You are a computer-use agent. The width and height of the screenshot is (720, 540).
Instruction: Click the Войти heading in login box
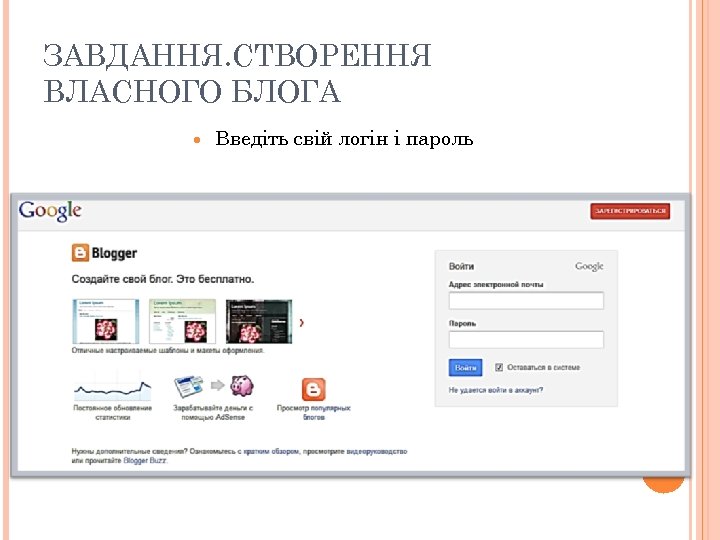tap(461, 266)
